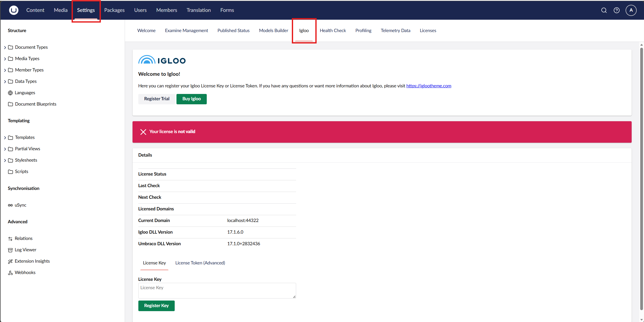This screenshot has width=644, height=322.
Task: Click the Register Trial button
Action: pyautogui.click(x=157, y=99)
